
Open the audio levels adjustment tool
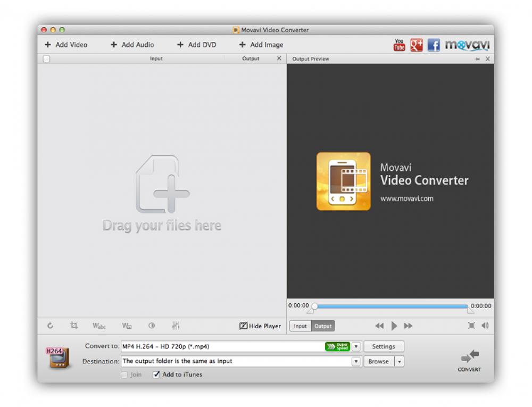176,326
